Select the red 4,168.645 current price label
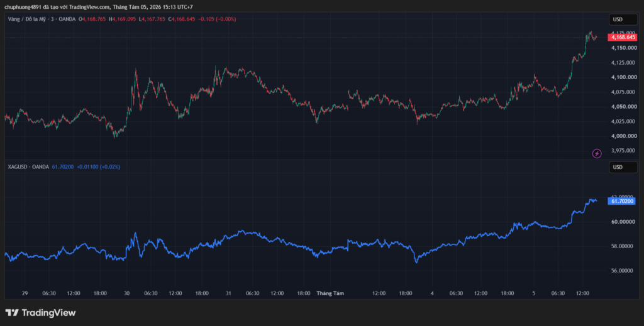644x326 pixels. (622, 37)
